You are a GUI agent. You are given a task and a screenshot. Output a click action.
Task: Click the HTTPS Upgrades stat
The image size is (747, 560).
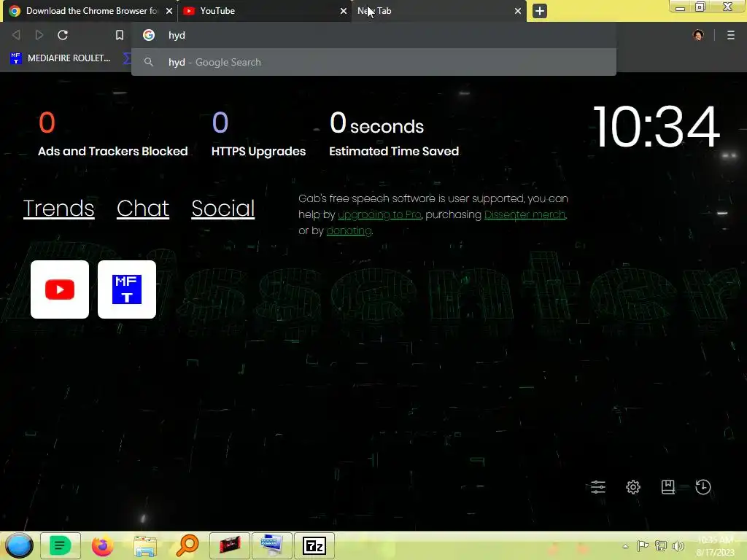coord(259,134)
